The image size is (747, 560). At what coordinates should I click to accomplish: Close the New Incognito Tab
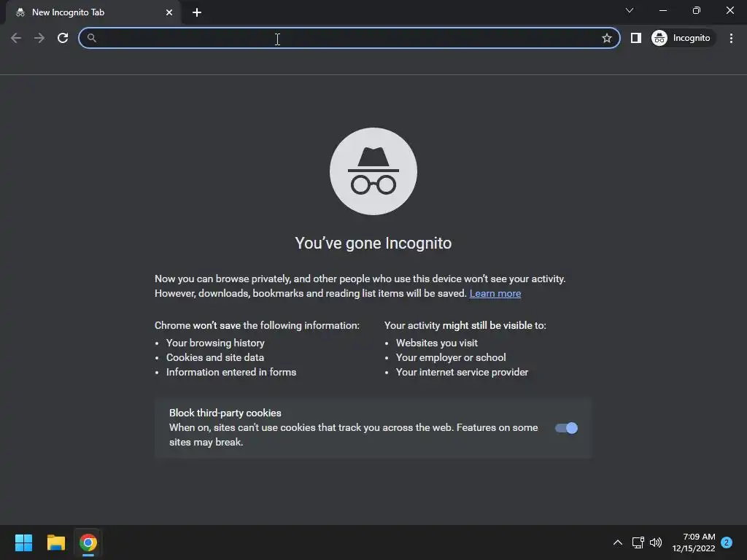coord(169,12)
